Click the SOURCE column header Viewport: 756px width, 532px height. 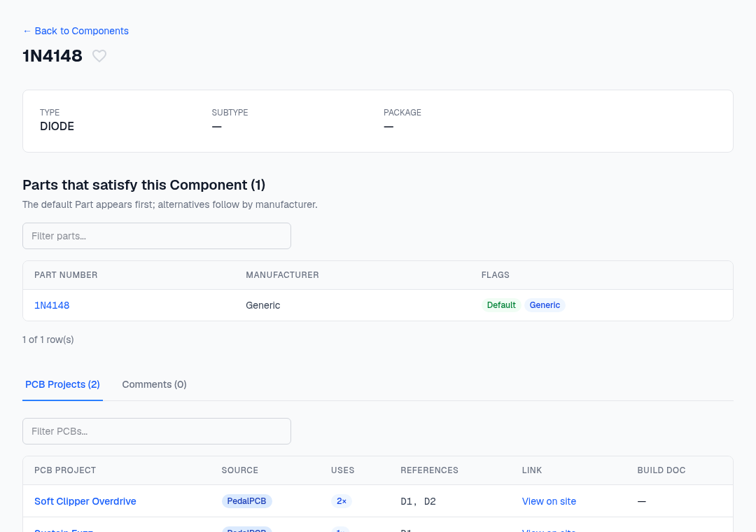point(239,470)
